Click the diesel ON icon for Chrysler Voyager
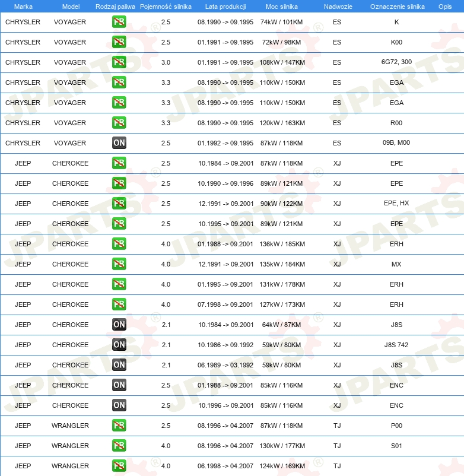The height and width of the screenshot is (476, 464). [x=119, y=143]
